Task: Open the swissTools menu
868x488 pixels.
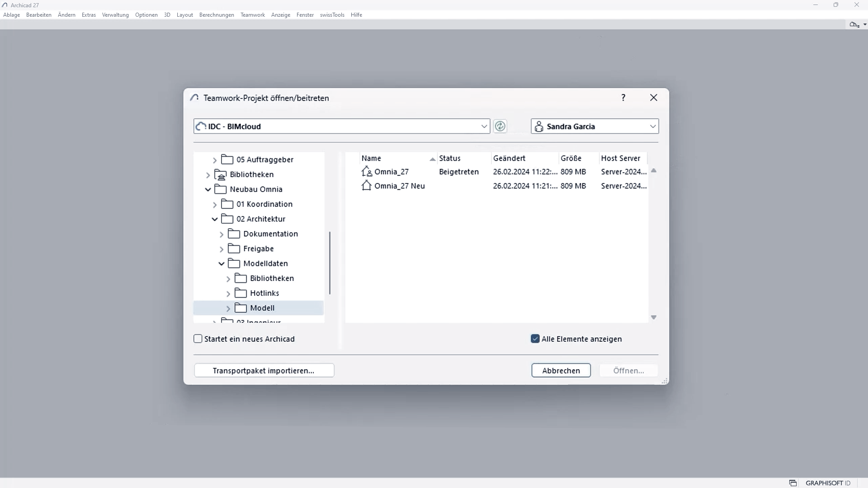Action: point(332,15)
